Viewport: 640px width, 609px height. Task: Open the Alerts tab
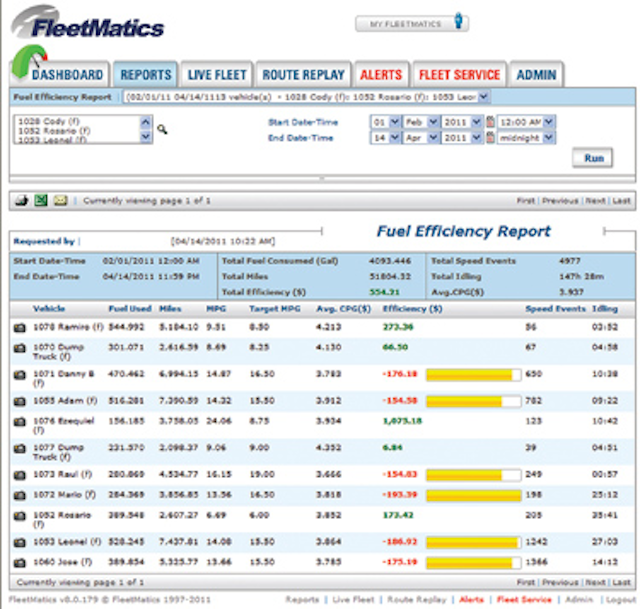click(x=381, y=74)
